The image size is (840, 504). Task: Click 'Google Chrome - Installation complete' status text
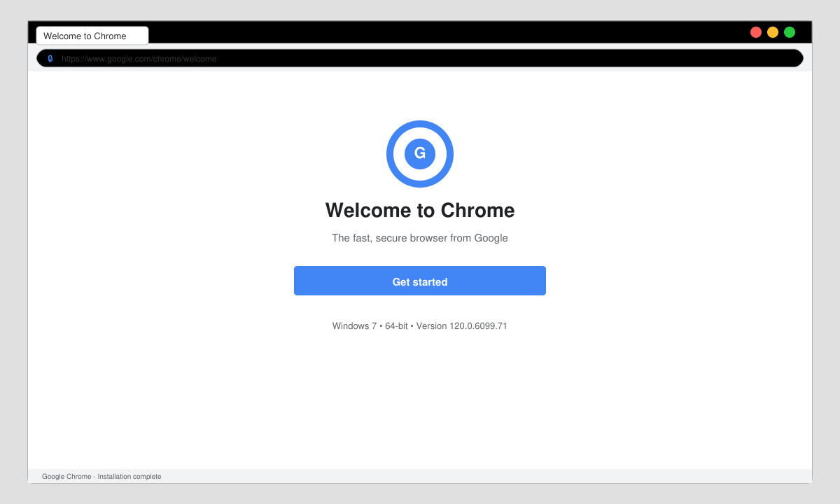101,477
